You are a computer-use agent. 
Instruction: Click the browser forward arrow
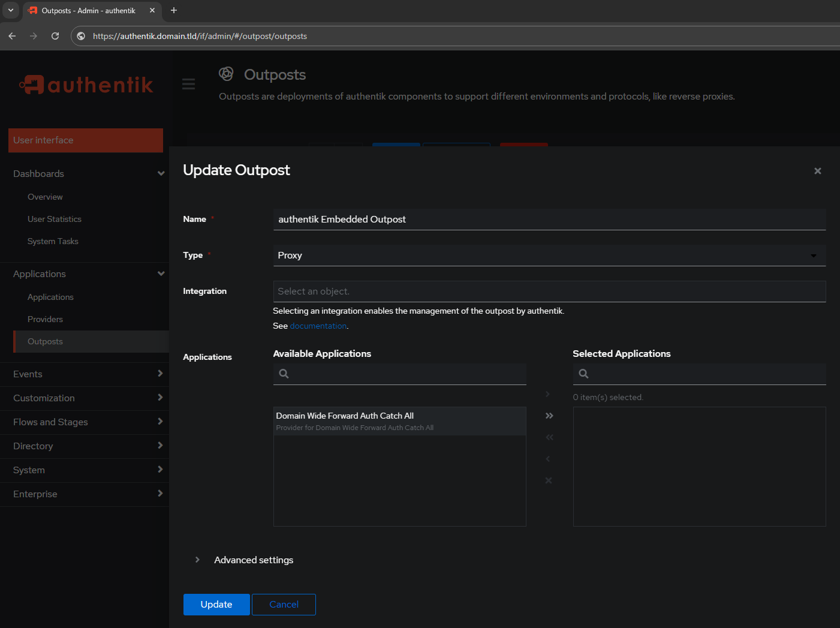pos(34,36)
